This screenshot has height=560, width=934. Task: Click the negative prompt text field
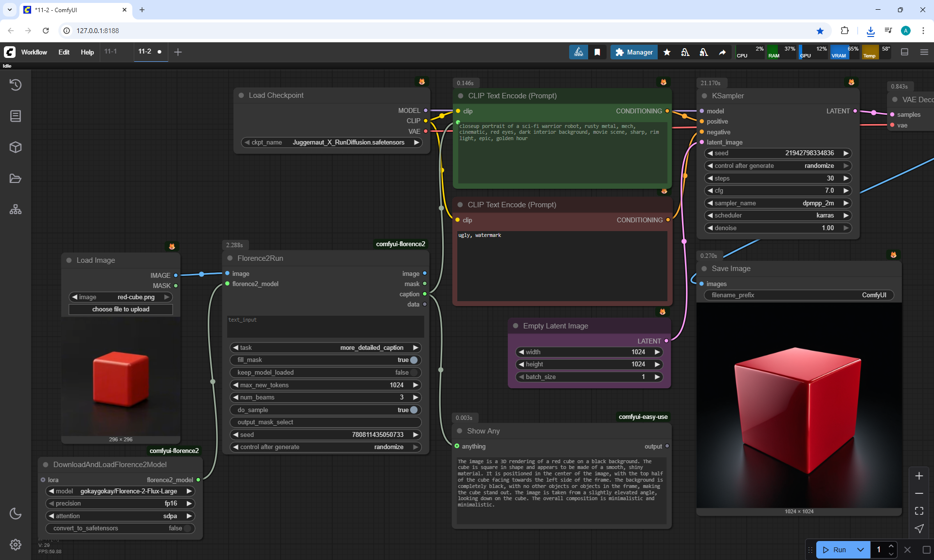pos(562,265)
